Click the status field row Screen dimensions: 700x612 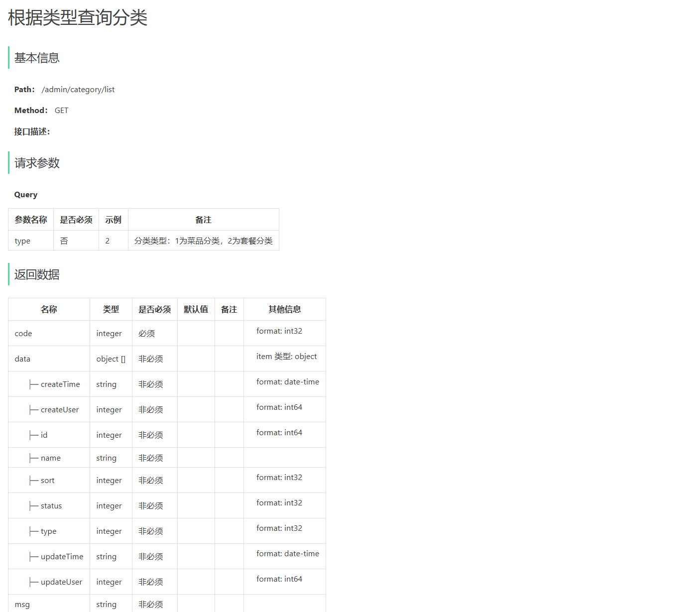click(167, 505)
